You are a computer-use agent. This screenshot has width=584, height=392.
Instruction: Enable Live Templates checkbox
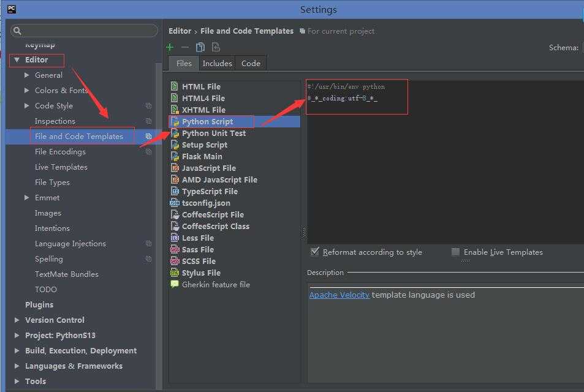pos(455,252)
